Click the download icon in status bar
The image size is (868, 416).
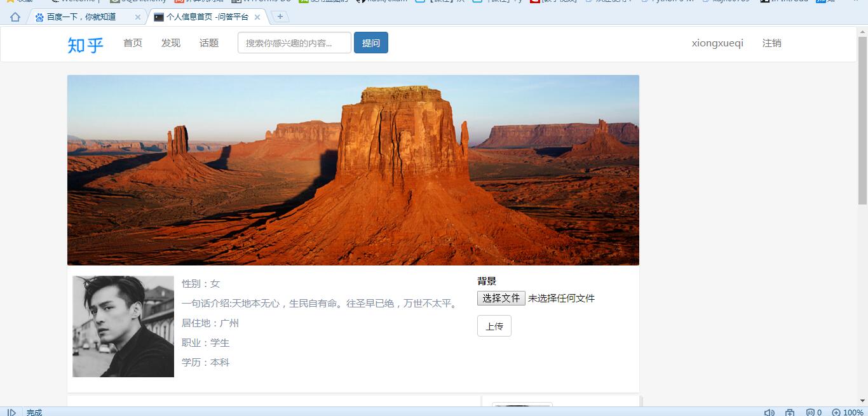tap(790, 412)
